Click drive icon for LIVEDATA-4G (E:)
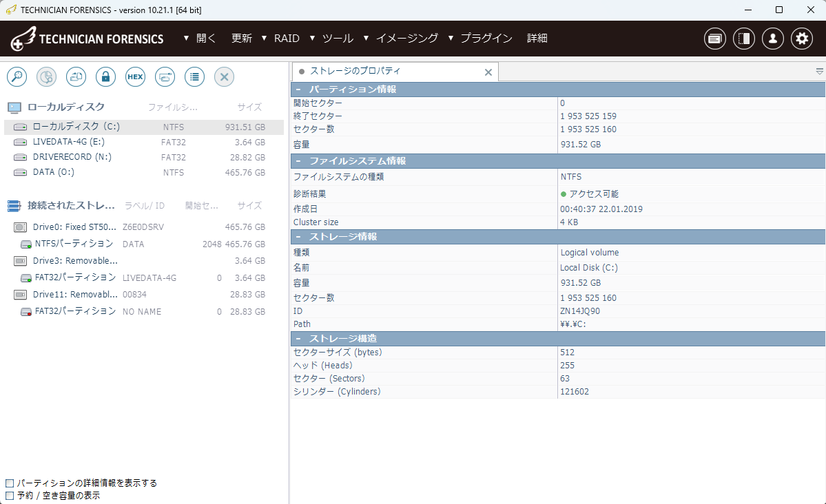Screen dimensions: 826x504 (x=20, y=143)
